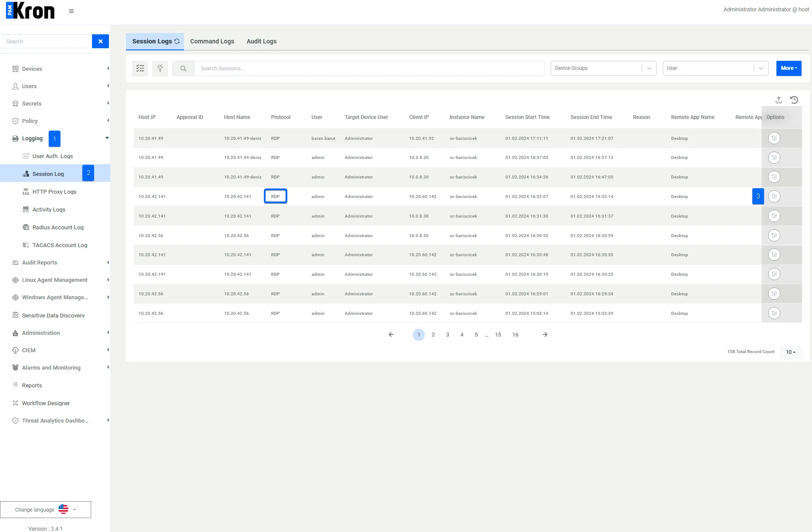
Task: Open the column list selector icon
Action: [140, 68]
